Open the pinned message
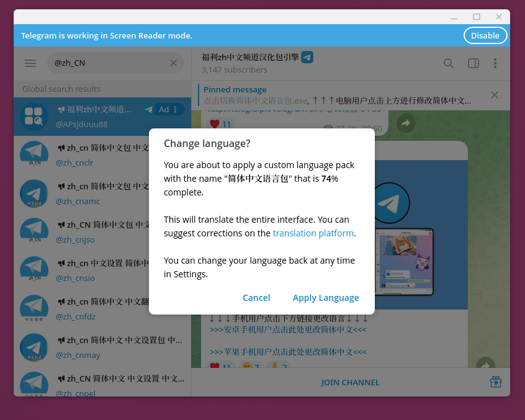 pos(338,95)
